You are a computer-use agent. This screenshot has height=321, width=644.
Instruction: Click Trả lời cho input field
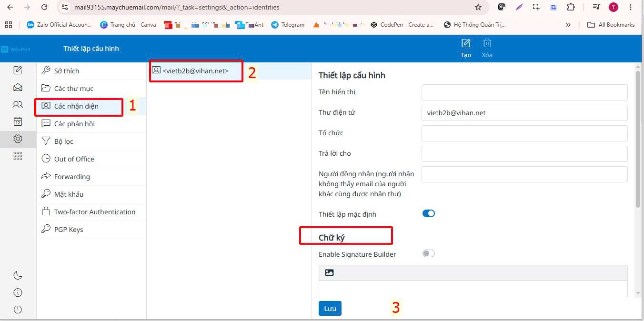(x=524, y=154)
